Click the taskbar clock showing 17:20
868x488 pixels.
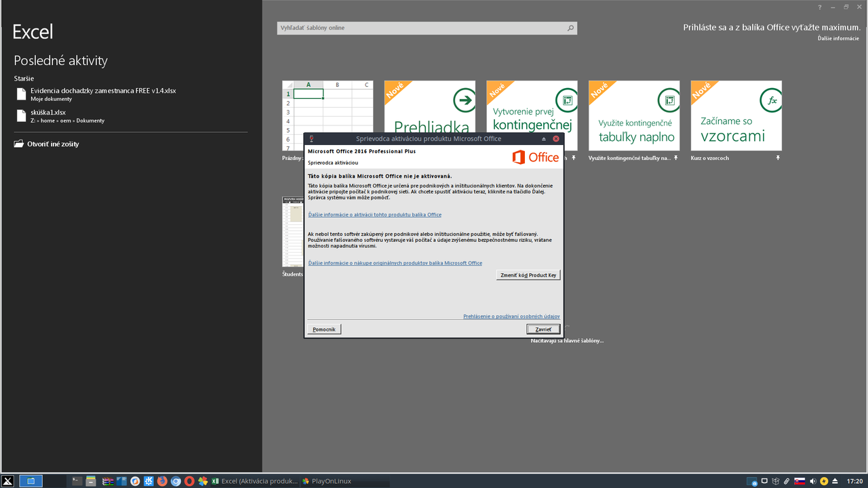click(x=854, y=481)
